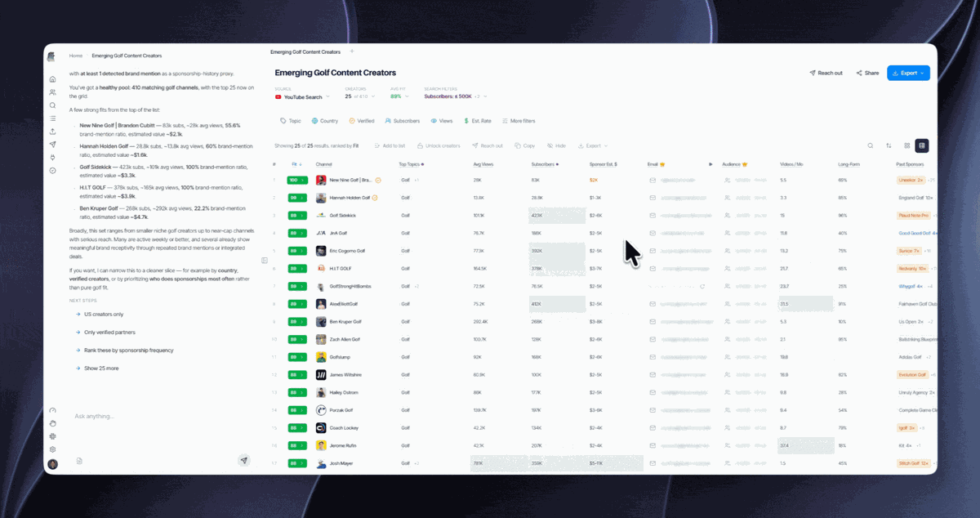Click the upload icon in the left sidebar

pyautogui.click(x=52, y=132)
